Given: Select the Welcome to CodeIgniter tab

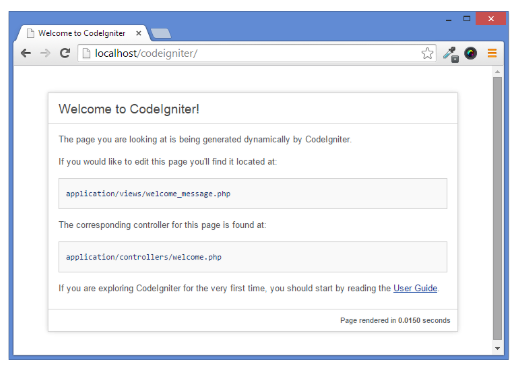Looking at the screenshot, I should pyautogui.click(x=82, y=33).
